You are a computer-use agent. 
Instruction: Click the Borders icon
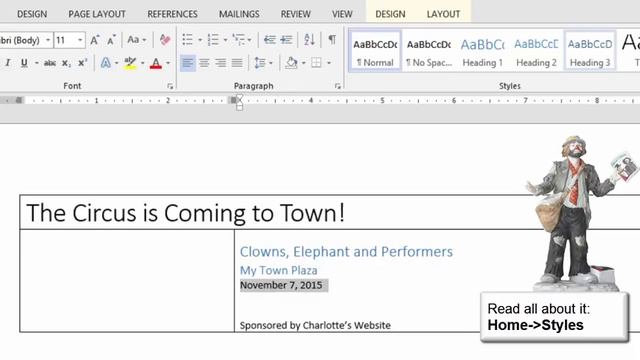316,63
